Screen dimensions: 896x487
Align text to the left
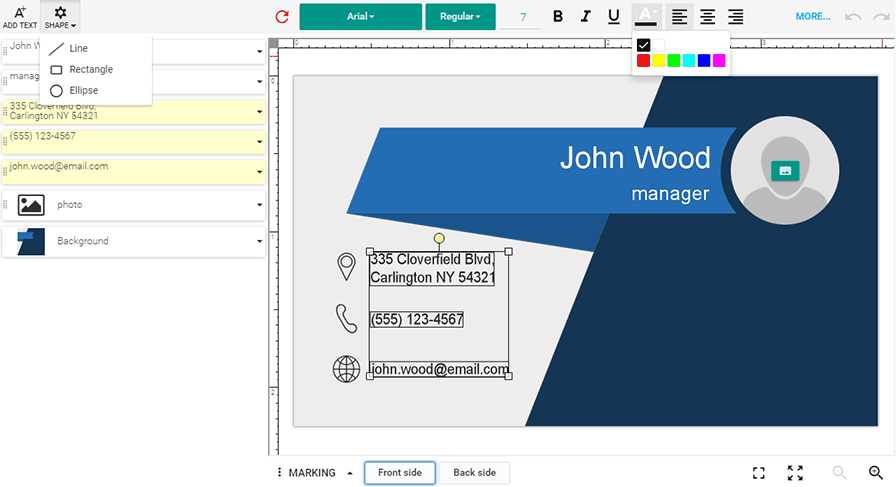click(x=679, y=17)
